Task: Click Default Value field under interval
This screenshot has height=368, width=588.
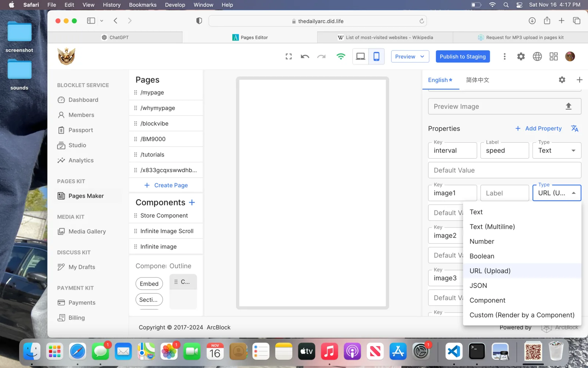Action: click(505, 170)
